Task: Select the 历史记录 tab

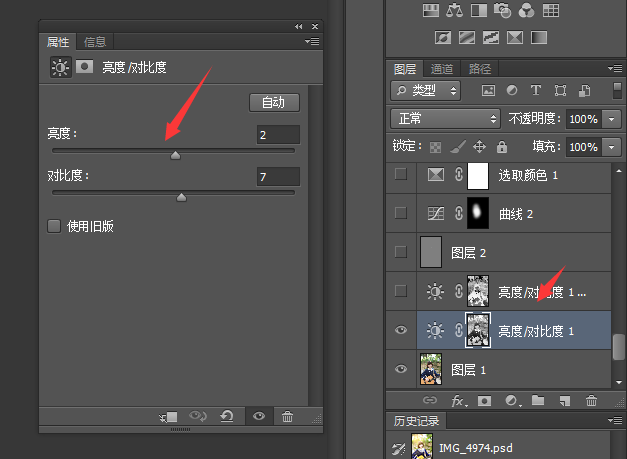Action: point(416,421)
